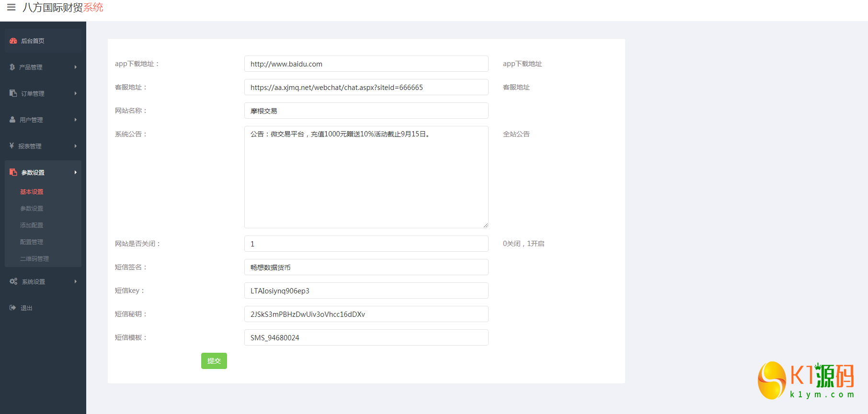Click the yen icon beside 报表管理
Viewport: 868px width, 414px height.
[x=11, y=145]
